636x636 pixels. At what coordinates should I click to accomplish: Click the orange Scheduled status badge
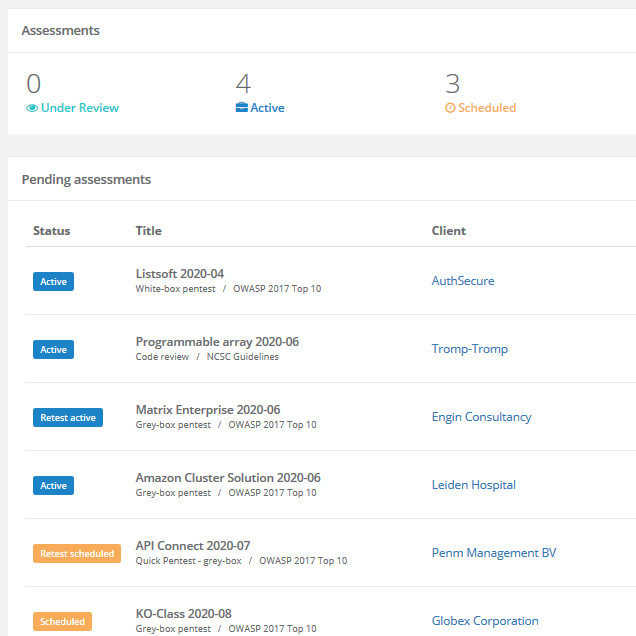(x=62, y=621)
